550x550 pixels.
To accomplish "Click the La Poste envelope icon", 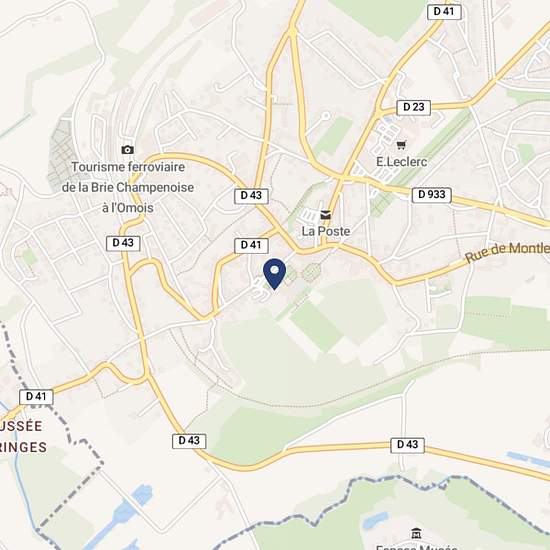I will click(x=326, y=215).
